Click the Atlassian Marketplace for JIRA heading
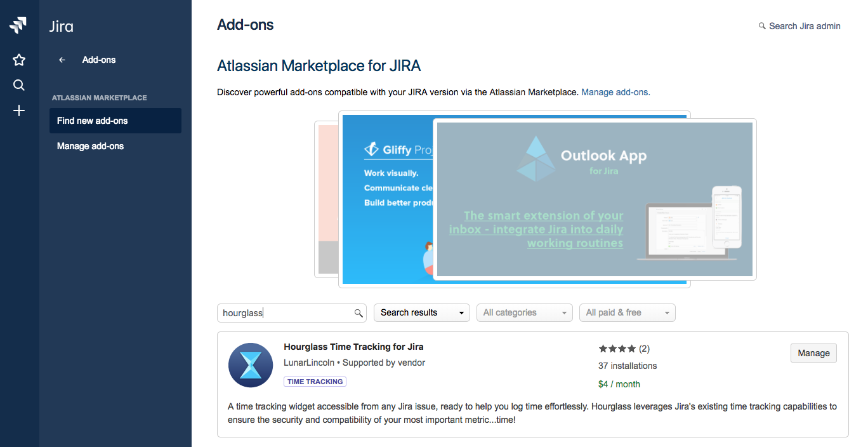This screenshot has height=447, width=868. [319, 65]
